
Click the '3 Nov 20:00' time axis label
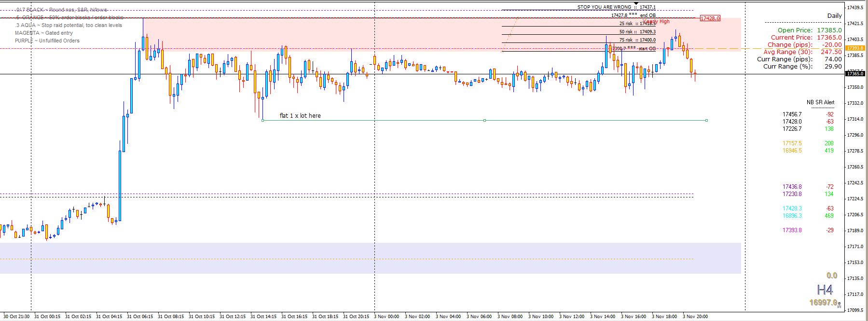695,317
